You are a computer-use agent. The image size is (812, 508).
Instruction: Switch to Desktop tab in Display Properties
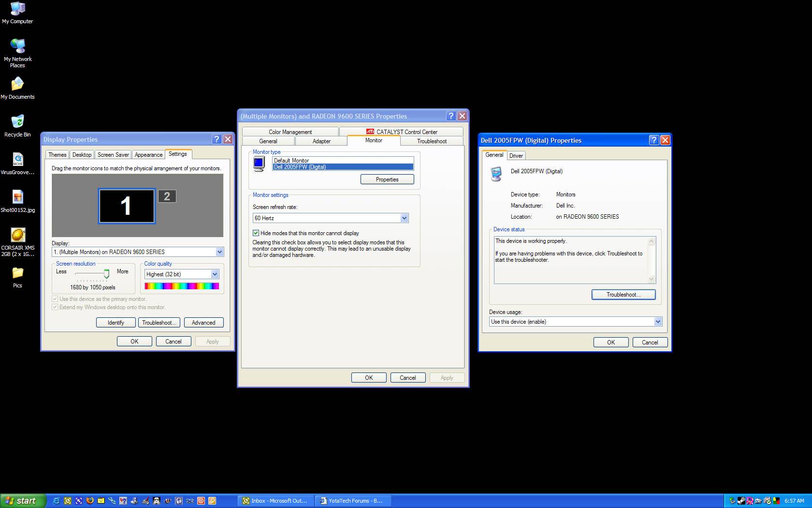click(82, 155)
